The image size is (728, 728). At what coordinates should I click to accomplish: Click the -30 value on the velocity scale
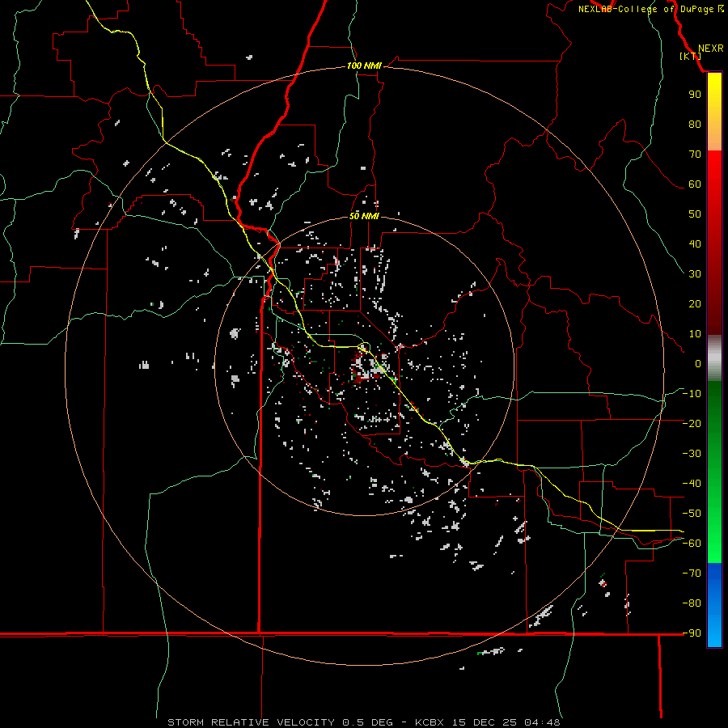tap(692, 454)
